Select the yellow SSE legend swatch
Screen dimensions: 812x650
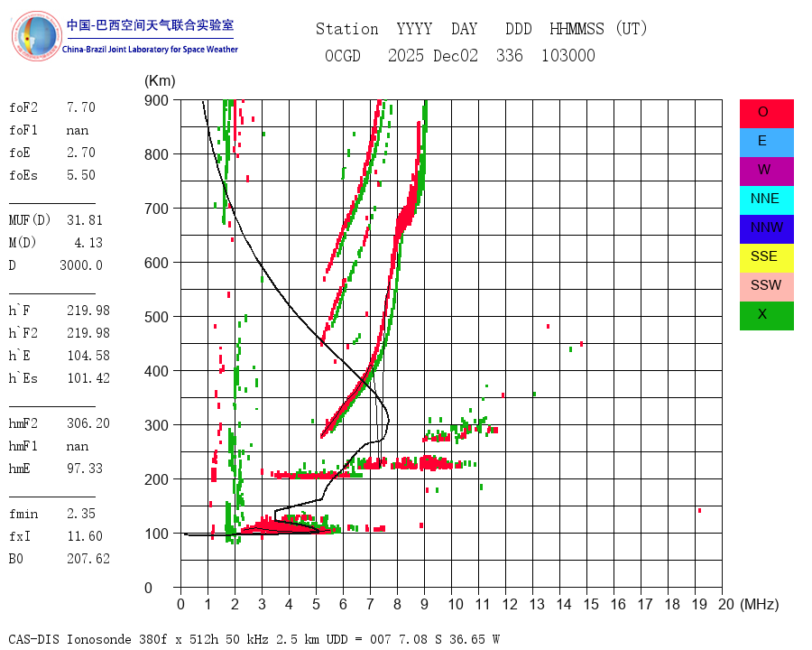(766, 258)
